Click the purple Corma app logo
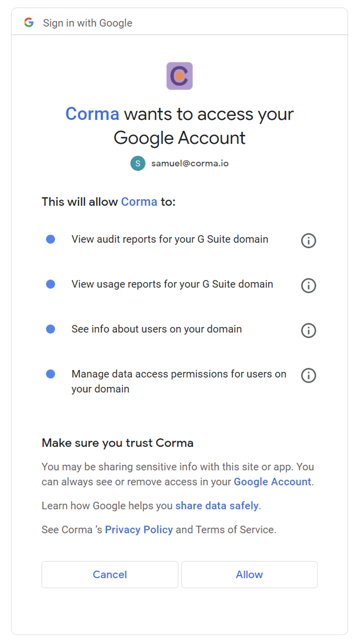 pyautogui.click(x=180, y=76)
